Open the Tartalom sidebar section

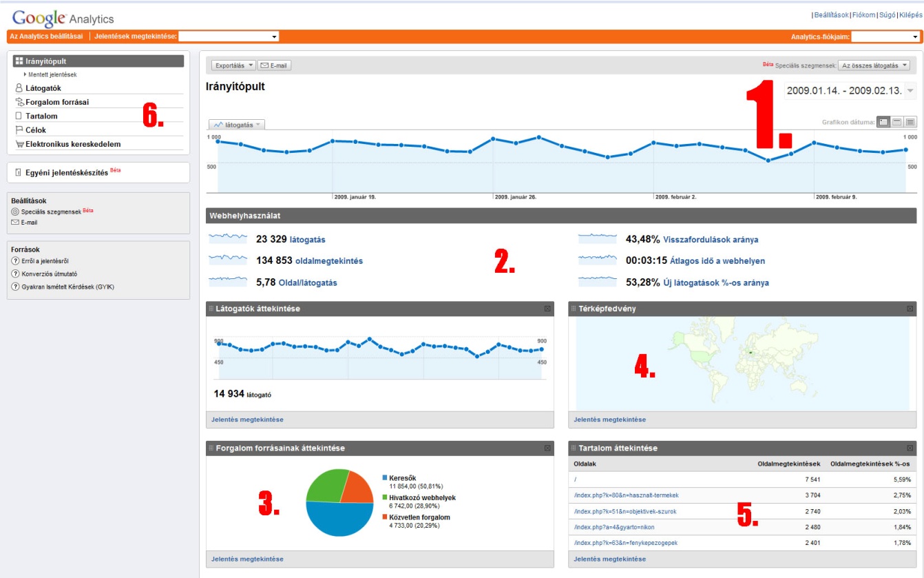point(41,116)
